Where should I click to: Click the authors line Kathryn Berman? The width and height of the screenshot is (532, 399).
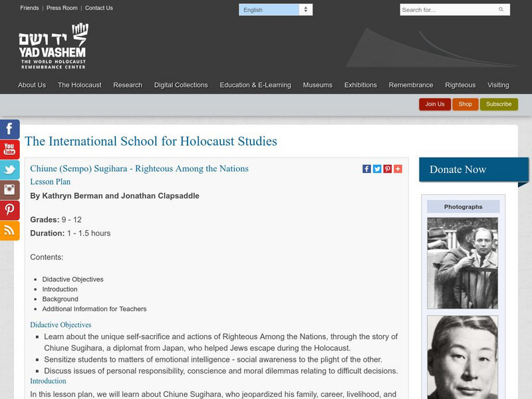coord(114,196)
